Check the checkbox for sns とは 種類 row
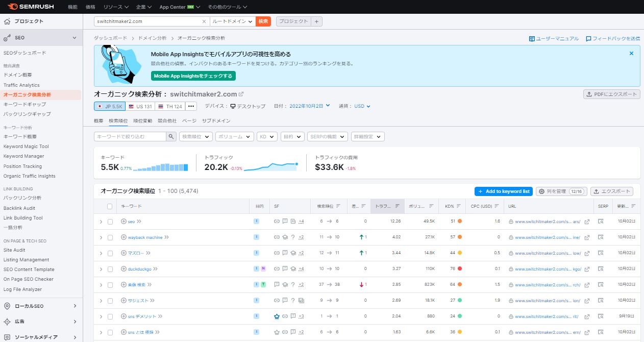The image size is (644, 342). [110, 332]
